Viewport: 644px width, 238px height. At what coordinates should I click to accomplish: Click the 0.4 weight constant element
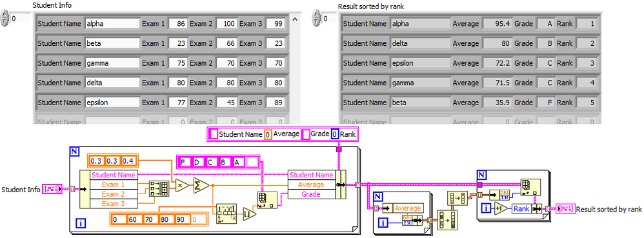pyautogui.click(x=129, y=161)
